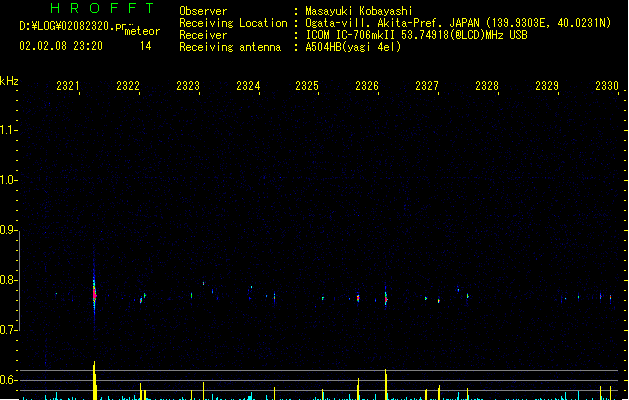The image size is (629, 400).
Task: Click the 0.6 kHz frequency label
Action: click(8, 380)
